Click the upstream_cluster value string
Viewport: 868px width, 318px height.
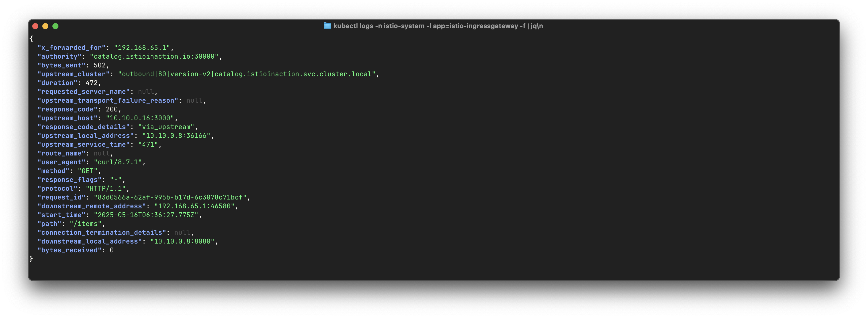[247, 74]
